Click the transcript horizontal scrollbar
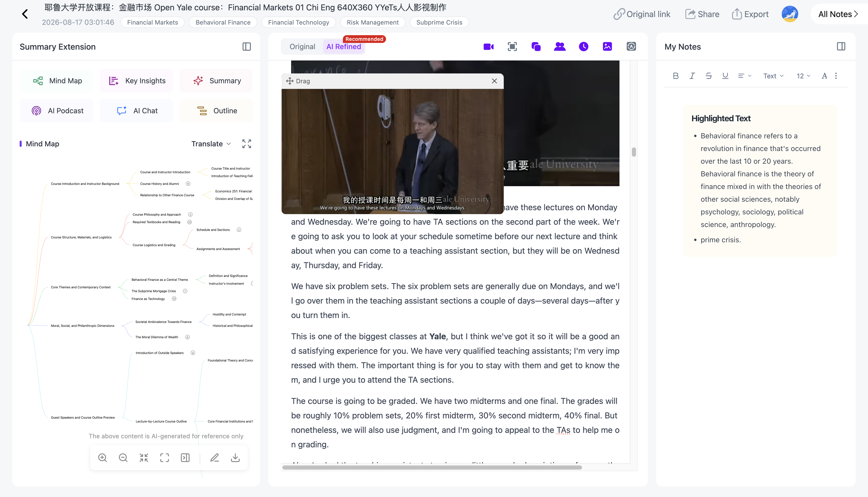Viewport: 868px width, 497px height. point(432,467)
